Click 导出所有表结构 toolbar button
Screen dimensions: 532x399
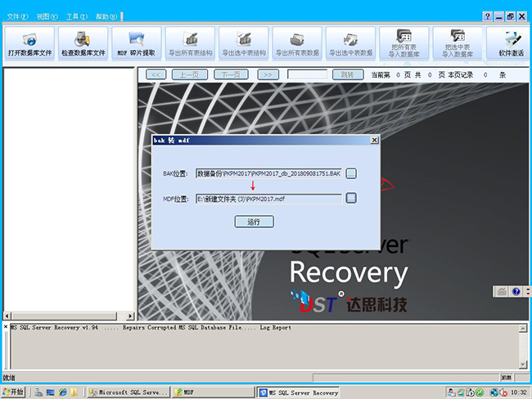click(x=190, y=43)
